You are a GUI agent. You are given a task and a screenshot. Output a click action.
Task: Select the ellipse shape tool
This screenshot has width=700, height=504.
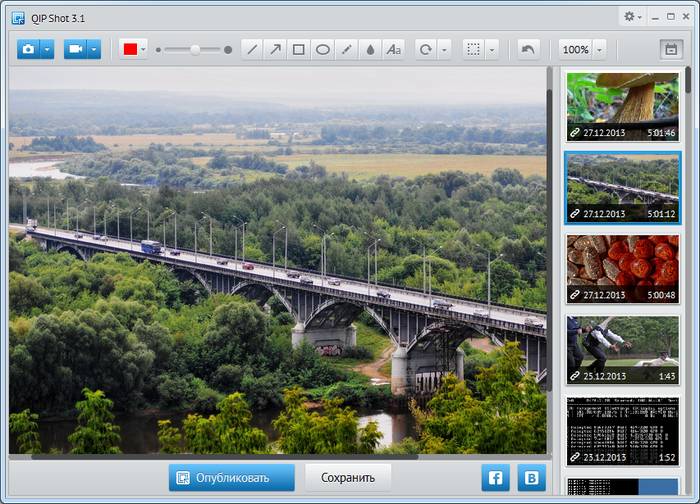323,49
